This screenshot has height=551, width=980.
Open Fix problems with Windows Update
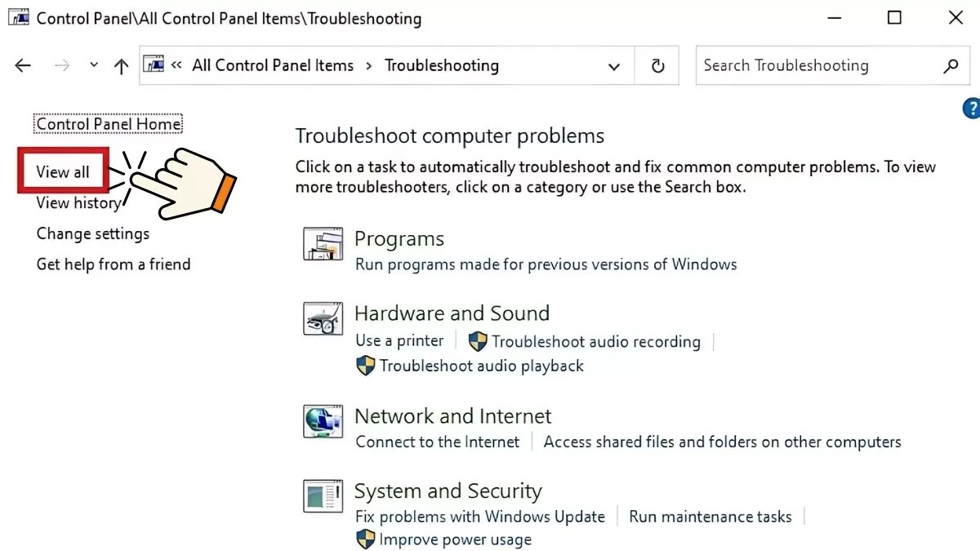click(x=480, y=517)
